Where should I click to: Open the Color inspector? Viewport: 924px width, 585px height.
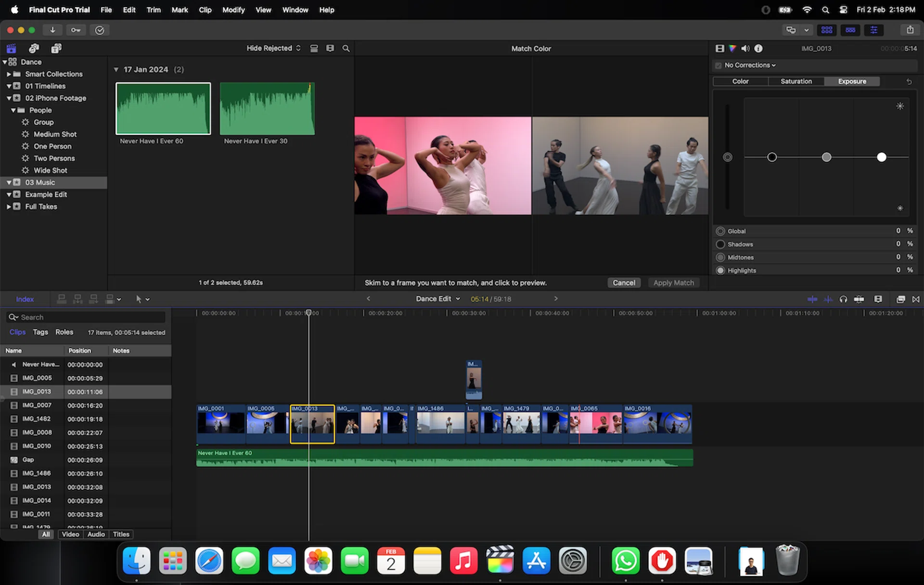(x=732, y=48)
